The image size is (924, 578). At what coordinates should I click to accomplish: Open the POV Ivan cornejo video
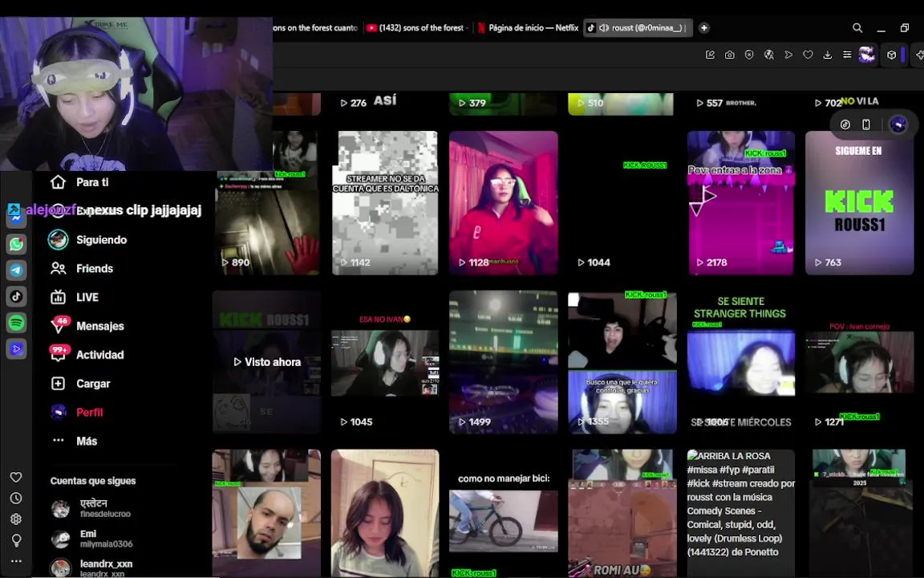tap(859, 362)
